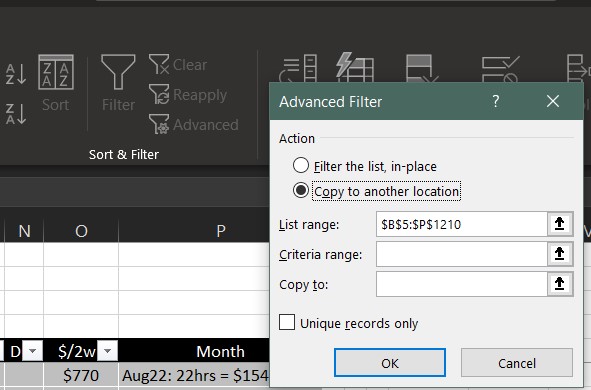Collapse dialog for List range selection

click(560, 224)
